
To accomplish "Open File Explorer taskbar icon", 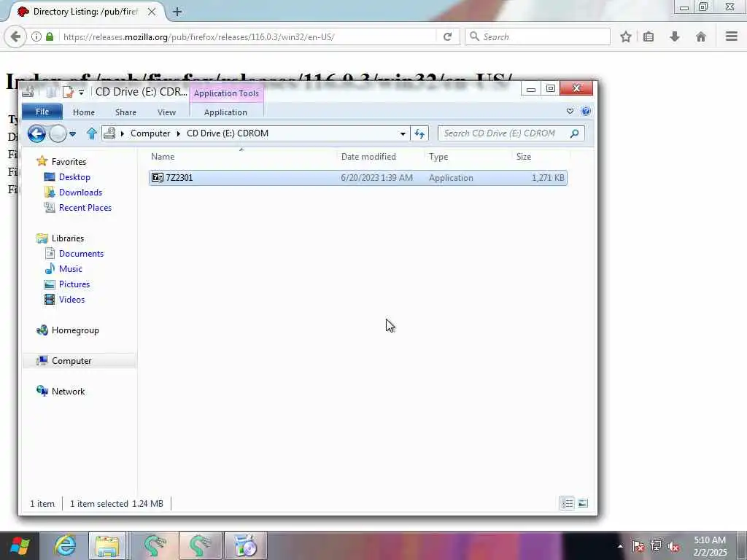I will 108,545.
